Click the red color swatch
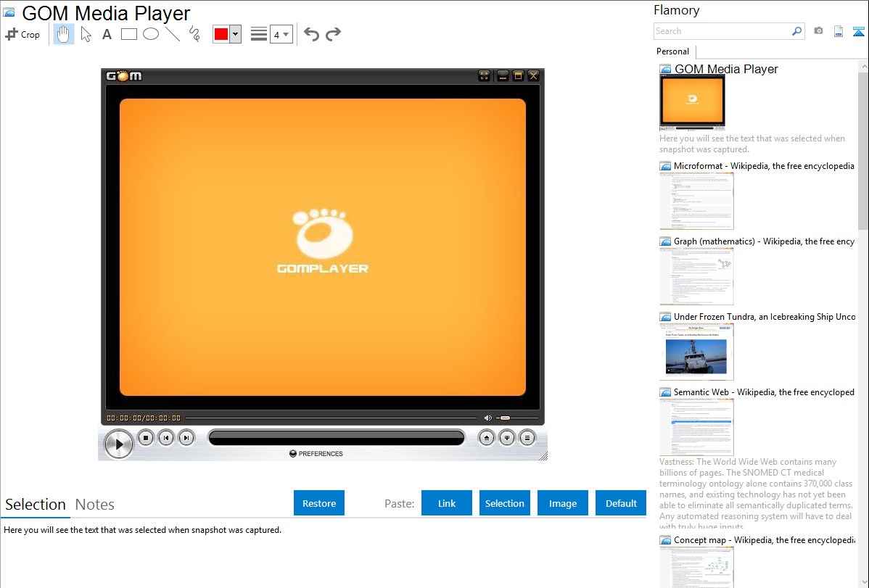The width and height of the screenshot is (869, 588). (x=221, y=34)
